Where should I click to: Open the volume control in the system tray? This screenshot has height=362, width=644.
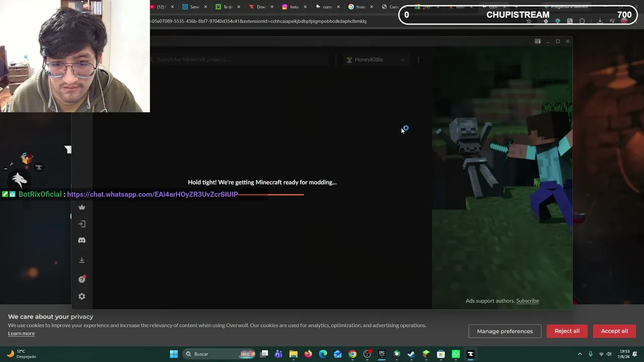(x=609, y=354)
